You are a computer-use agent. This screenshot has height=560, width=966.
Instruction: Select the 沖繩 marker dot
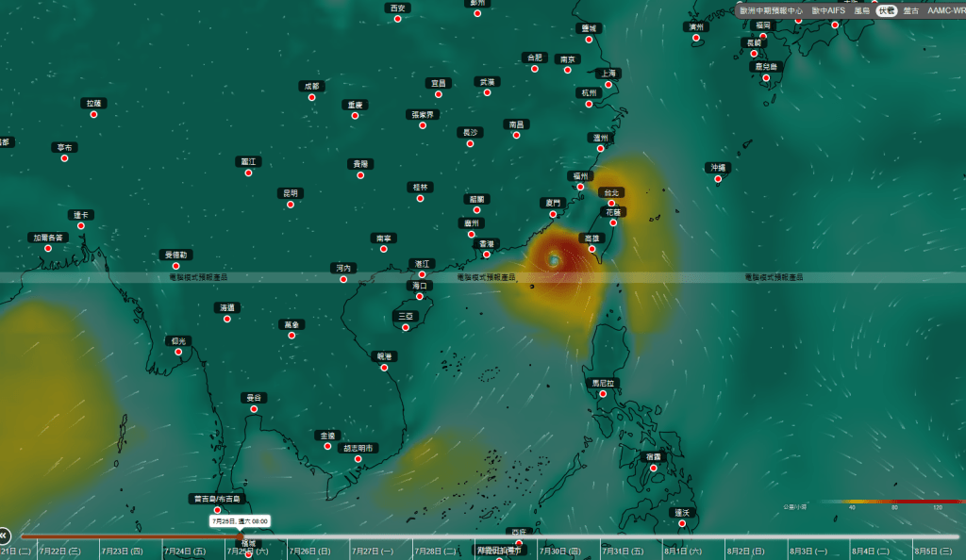(x=718, y=179)
